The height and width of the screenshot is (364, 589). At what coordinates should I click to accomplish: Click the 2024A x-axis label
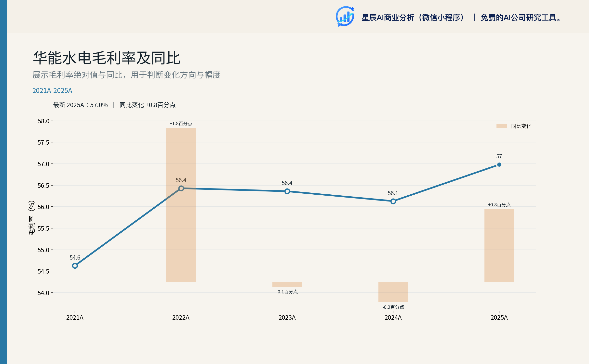point(393,318)
